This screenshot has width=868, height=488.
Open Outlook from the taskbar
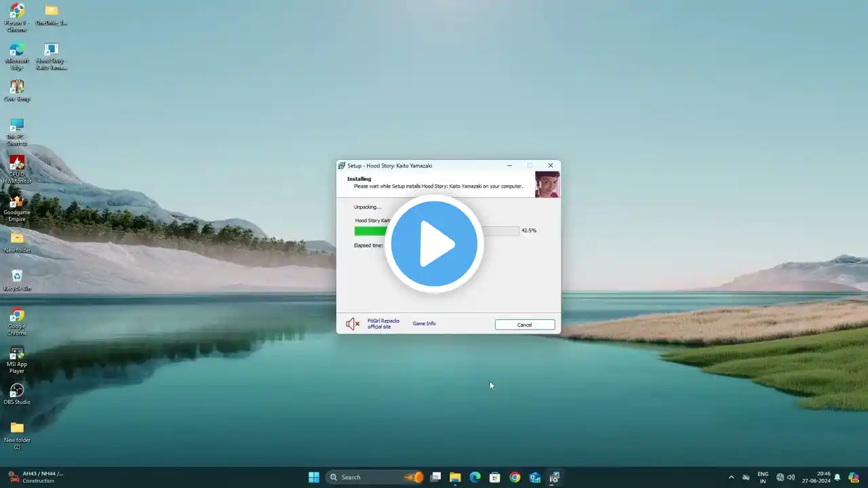coord(534,477)
